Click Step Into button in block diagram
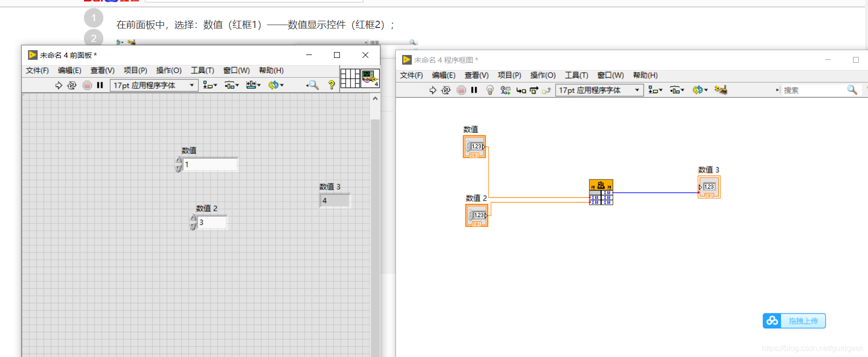This screenshot has width=868, height=357. [521, 90]
